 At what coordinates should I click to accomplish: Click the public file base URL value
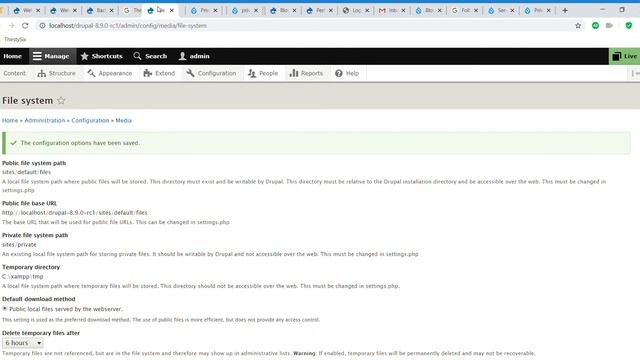point(75,213)
